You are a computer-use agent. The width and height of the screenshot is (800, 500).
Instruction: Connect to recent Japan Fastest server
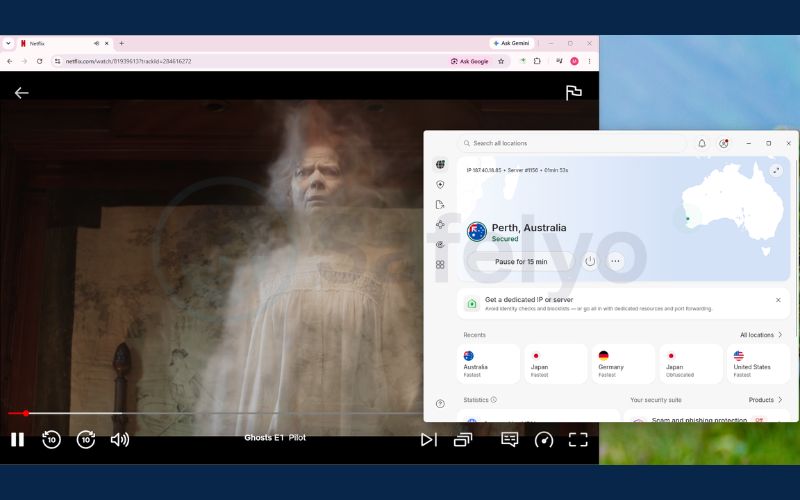click(x=556, y=364)
